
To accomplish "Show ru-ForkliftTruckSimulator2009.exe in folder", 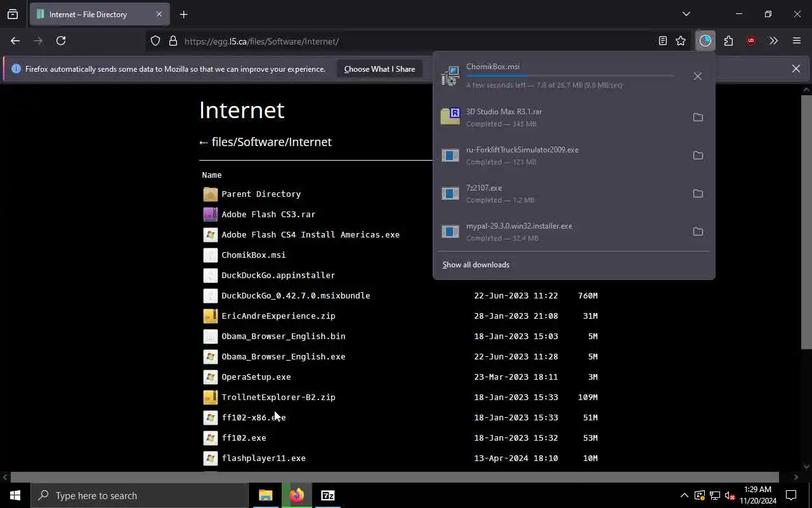I will click(698, 156).
